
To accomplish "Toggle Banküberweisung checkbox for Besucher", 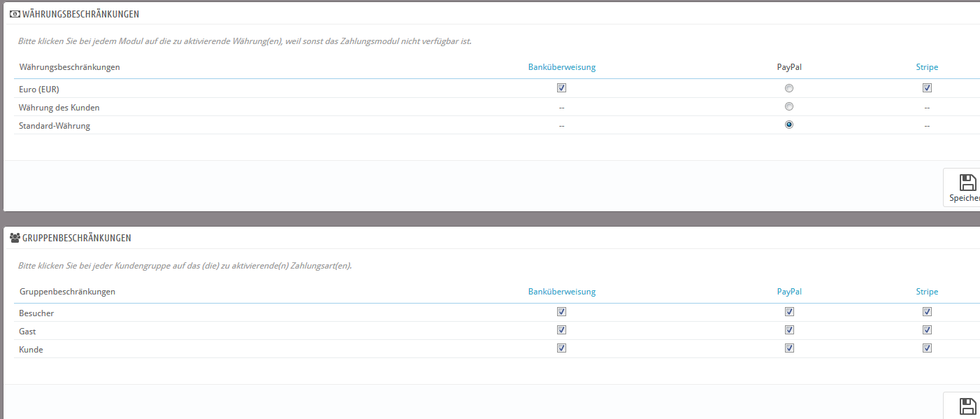I will pos(561,312).
